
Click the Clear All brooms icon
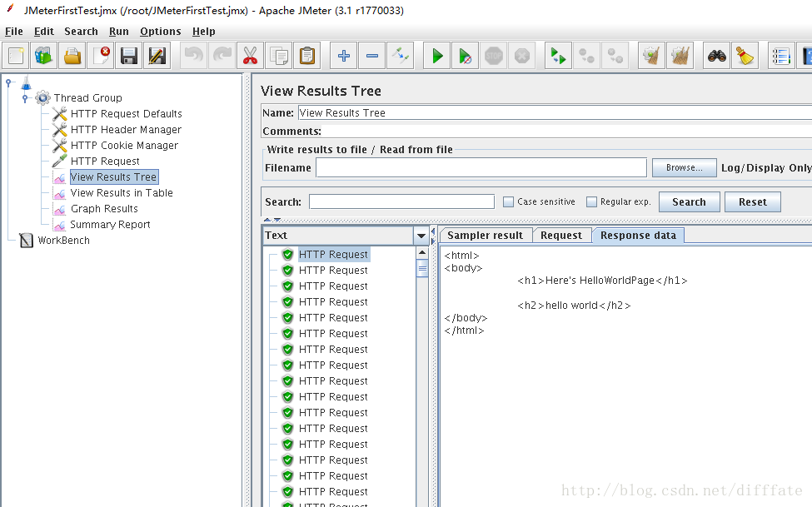click(680, 56)
